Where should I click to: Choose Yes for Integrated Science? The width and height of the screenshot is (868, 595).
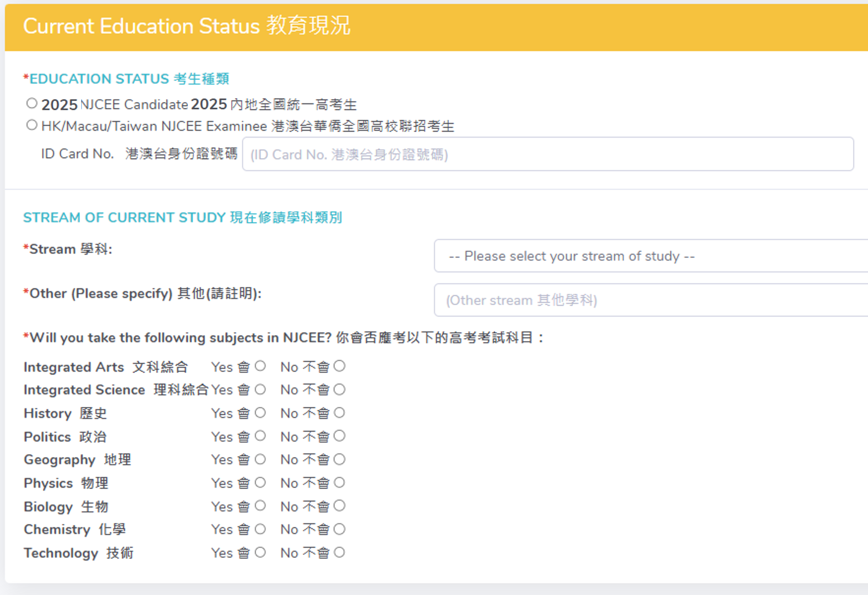point(260,389)
